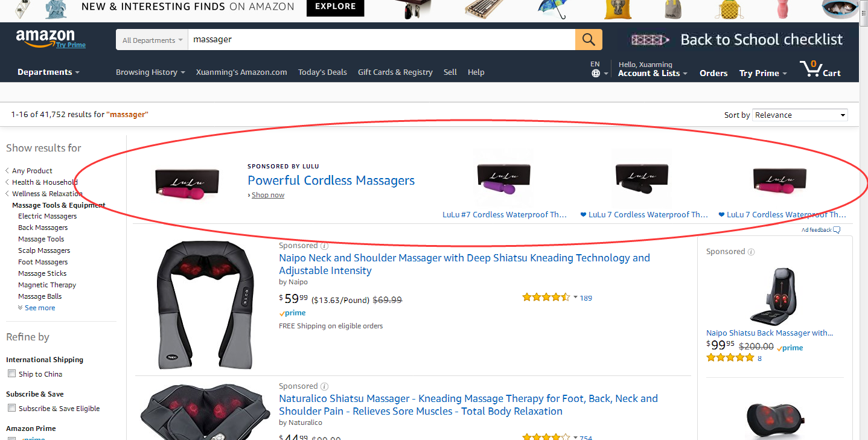Click info icon in right sidebar Sponsored label
The height and width of the screenshot is (440, 868).
751,252
